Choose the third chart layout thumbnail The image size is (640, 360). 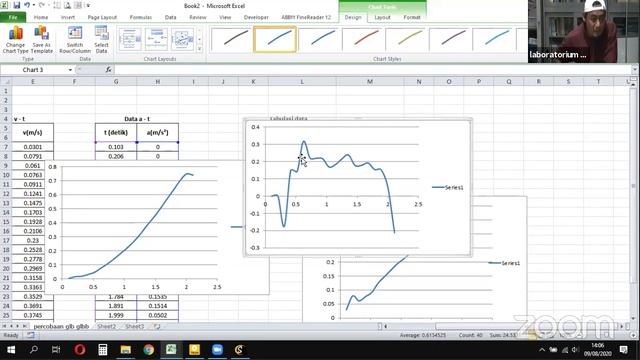[x=182, y=39]
